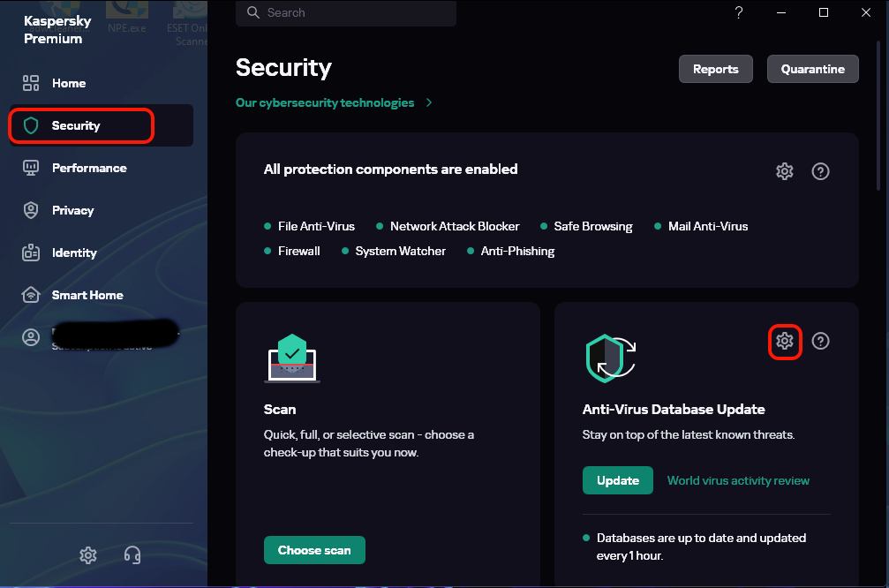Open the Quarantine button
This screenshot has height=588, width=889.
[x=812, y=69]
